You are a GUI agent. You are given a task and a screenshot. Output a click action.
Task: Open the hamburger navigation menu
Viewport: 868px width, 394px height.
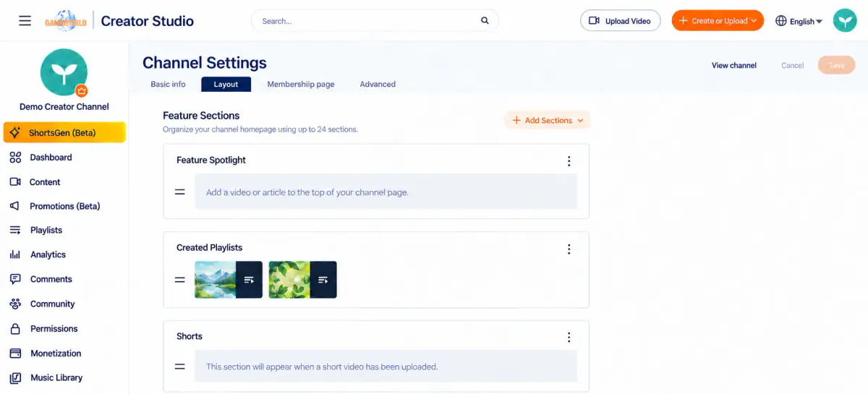25,21
